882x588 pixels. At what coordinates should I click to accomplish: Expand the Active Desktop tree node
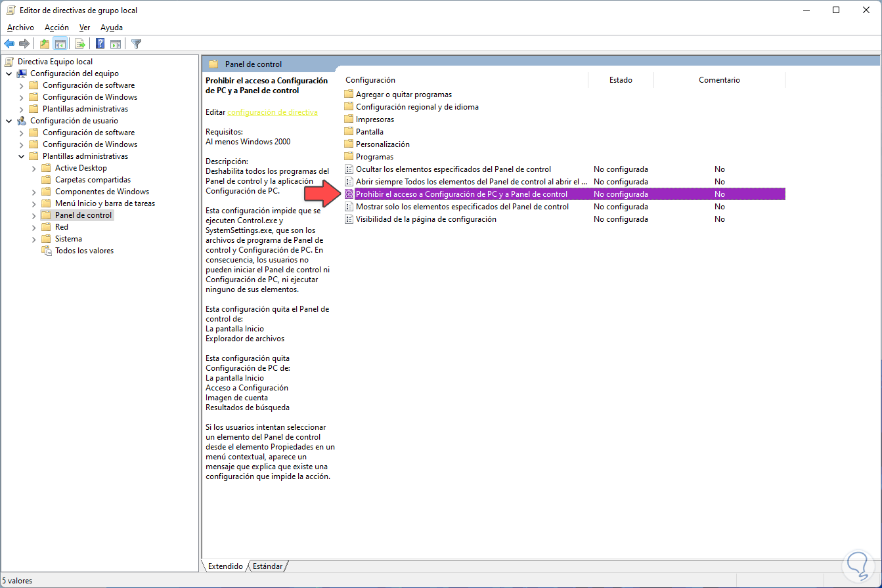(34, 168)
